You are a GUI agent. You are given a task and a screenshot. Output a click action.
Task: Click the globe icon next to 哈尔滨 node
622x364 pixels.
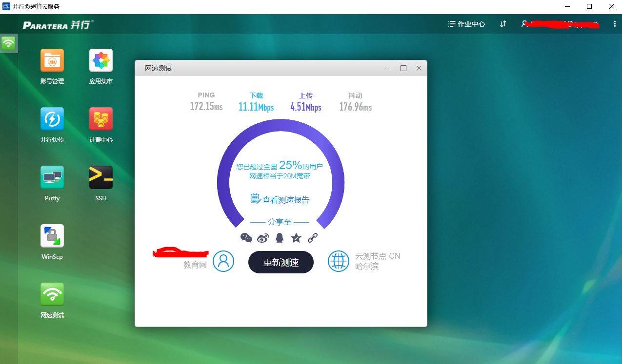[339, 262]
